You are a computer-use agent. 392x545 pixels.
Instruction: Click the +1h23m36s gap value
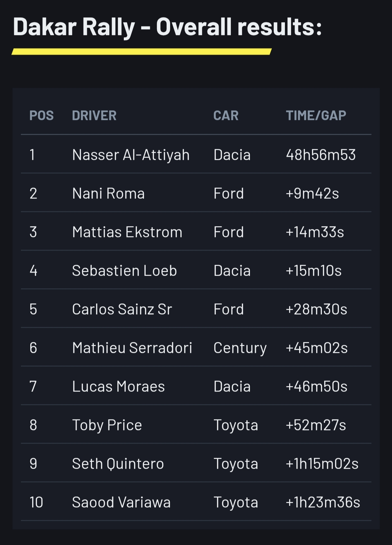click(323, 502)
